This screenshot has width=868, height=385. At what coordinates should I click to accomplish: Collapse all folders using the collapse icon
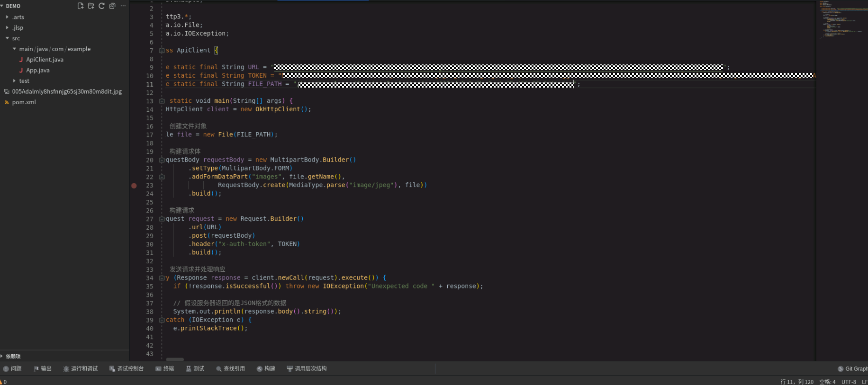point(112,6)
